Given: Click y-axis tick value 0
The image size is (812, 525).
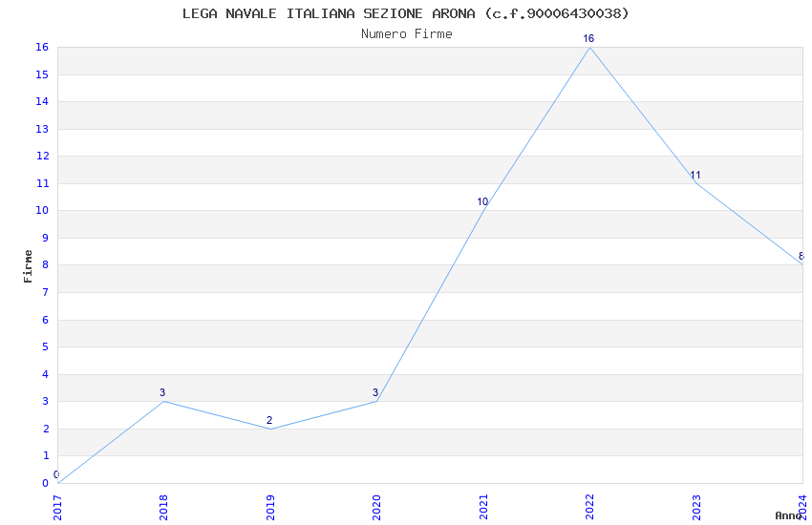Looking at the screenshot, I should (x=46, y=484).
